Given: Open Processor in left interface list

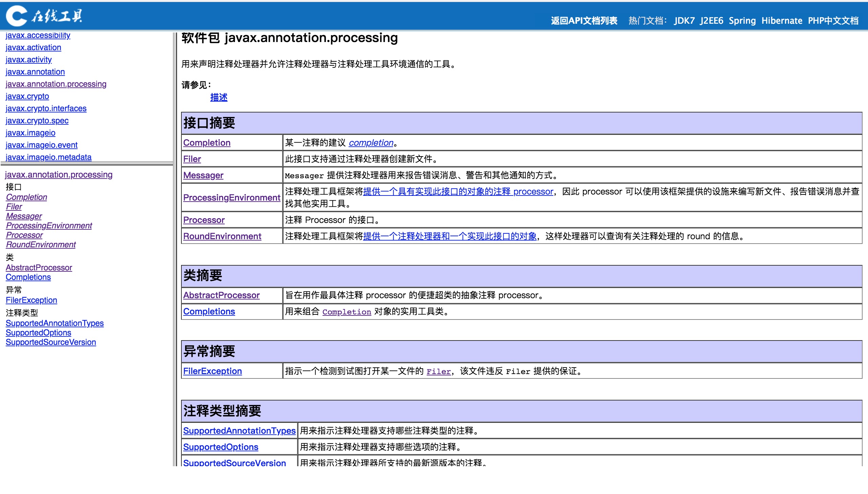Looking at the screenshot, I should coord(24,235).
